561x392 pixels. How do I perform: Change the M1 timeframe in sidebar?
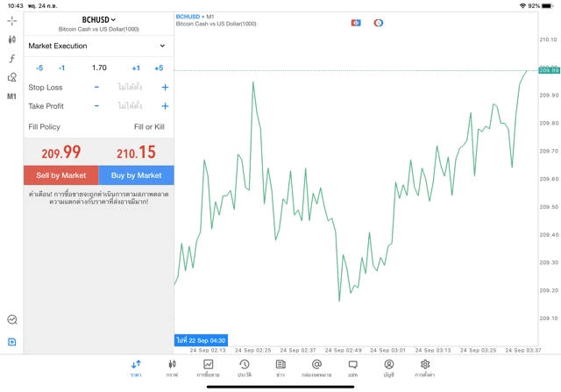click(11, 96)
